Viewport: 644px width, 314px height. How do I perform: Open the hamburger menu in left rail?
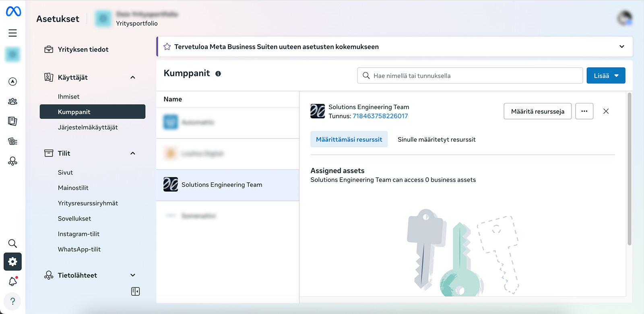13,33
